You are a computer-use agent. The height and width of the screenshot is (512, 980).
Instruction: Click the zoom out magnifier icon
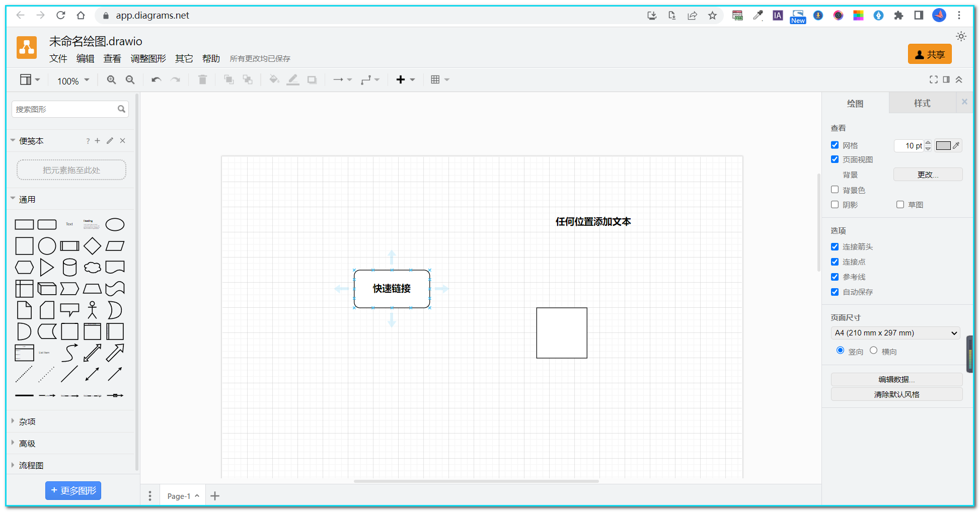point(130,80)
